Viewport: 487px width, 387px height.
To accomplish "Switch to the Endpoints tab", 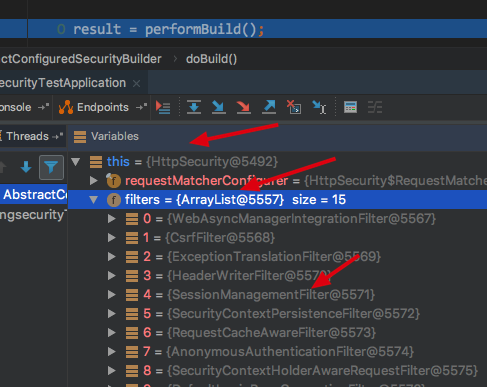I will pos(103,107).
